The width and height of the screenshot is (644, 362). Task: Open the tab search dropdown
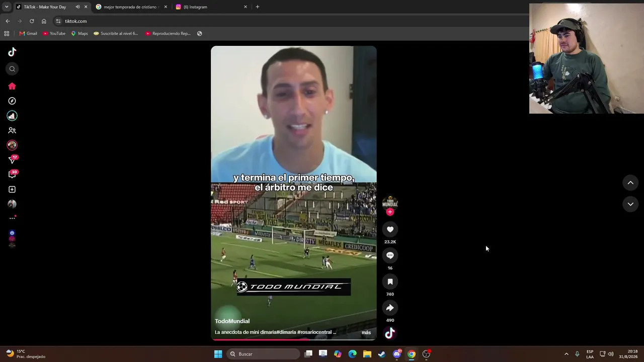coord(7,7)
